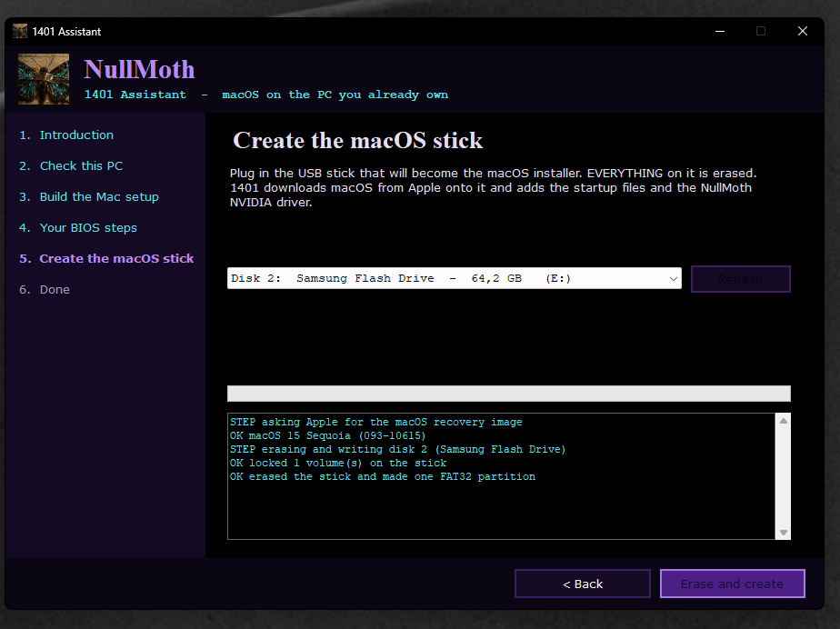Click log line 'STEP erasing and writing disk 2'
Image resolution: width=840 pixels, height=629 pixels.
[x=398, y=450]
